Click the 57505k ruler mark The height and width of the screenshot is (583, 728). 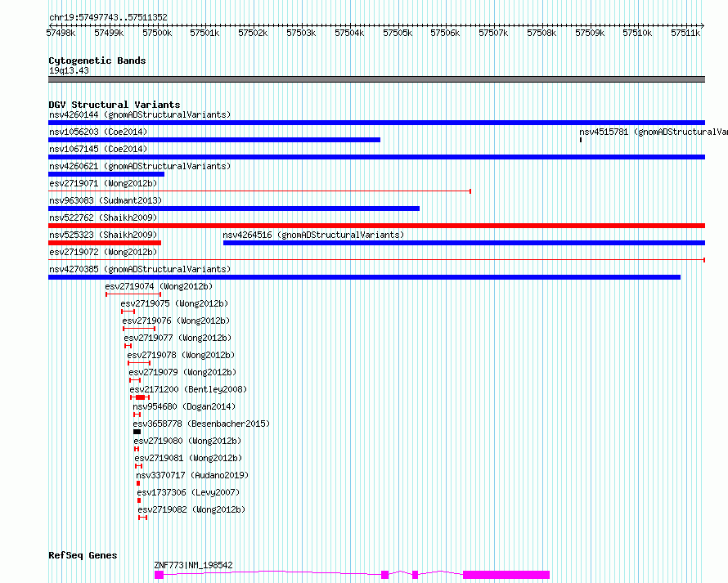(398, 33)
